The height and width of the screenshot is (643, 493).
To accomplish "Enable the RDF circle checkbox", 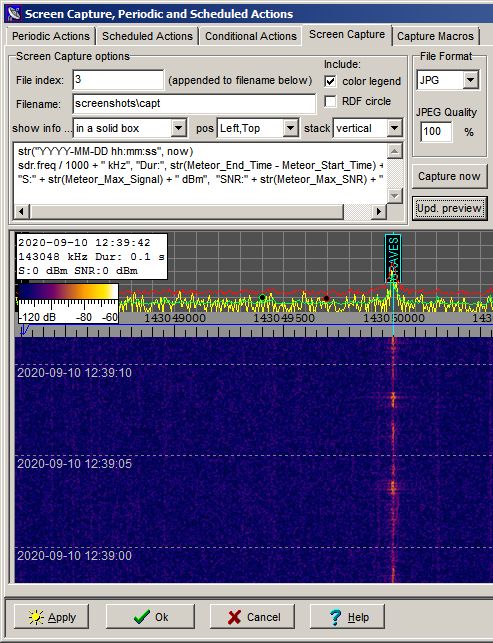I will click(330, 101).
